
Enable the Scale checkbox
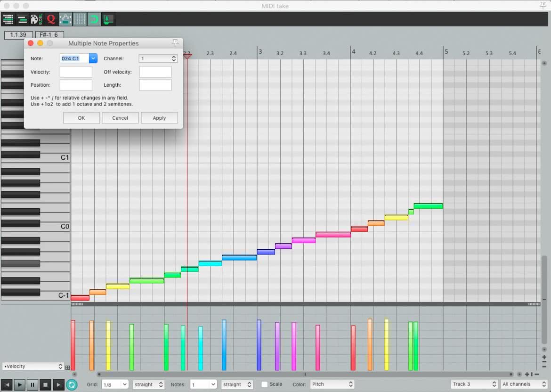pyautogui.click(x=264, y=384)
